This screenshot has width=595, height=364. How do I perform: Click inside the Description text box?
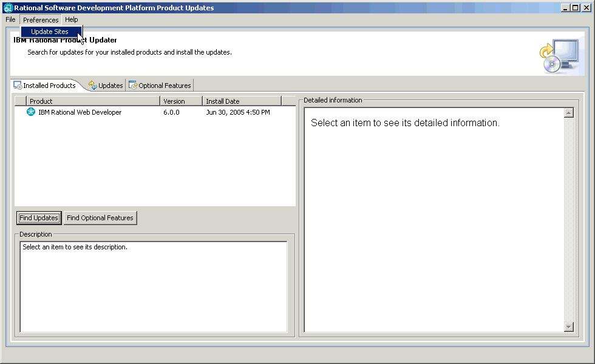154,287
